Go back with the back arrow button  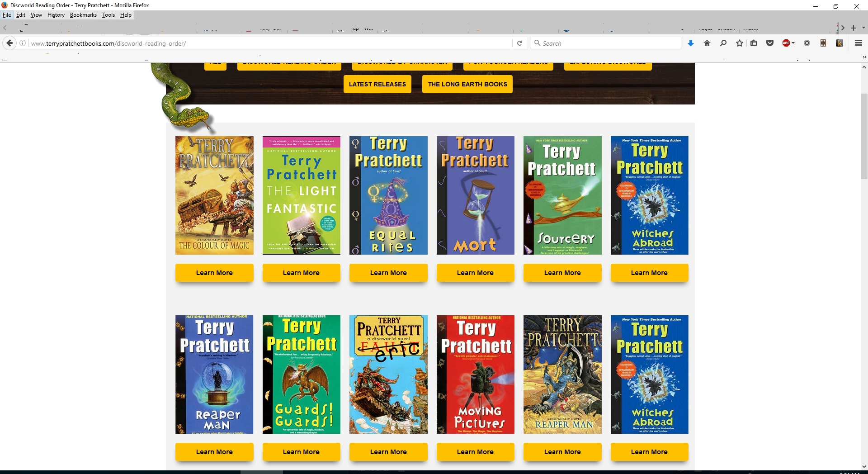(9, 43)
